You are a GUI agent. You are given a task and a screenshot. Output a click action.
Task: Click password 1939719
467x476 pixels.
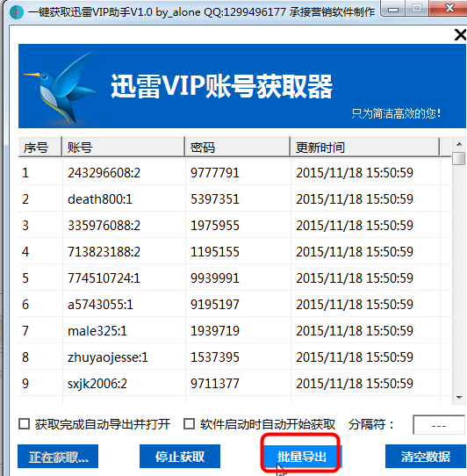click(215, 331)
